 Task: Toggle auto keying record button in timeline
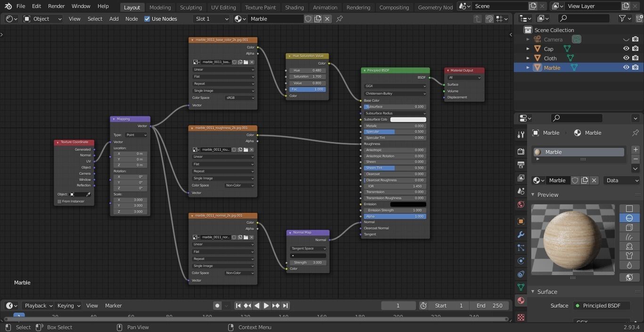click(x=217, y=306)
